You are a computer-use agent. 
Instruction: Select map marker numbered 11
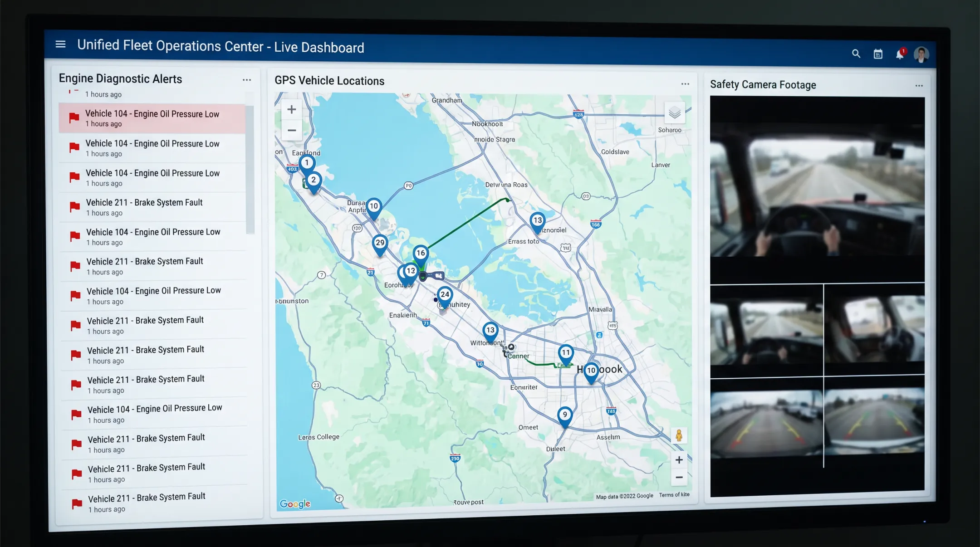tap(565, 354)
